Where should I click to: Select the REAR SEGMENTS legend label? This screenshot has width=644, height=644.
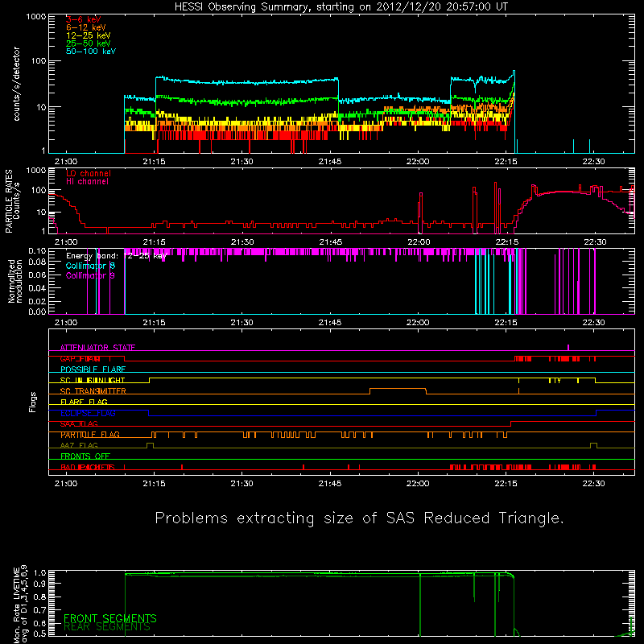(107, 627)
